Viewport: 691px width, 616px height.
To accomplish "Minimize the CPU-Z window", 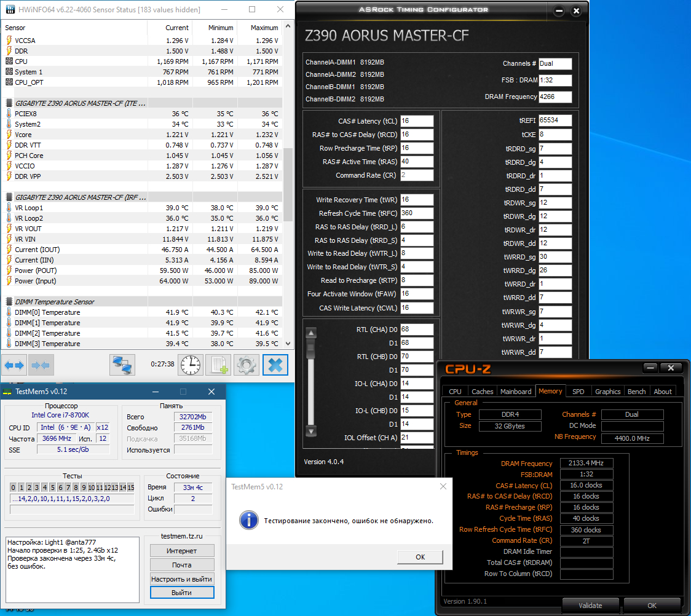I will point(650,368).
